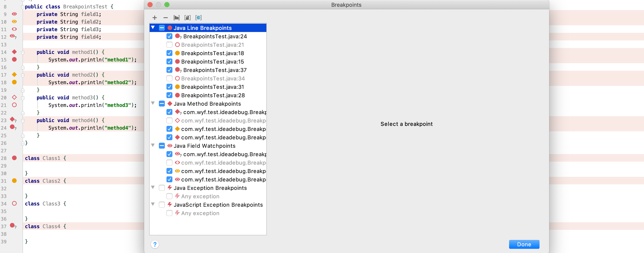Uncheck the Java Field Watchpoints group checkbox

[162, 146]
